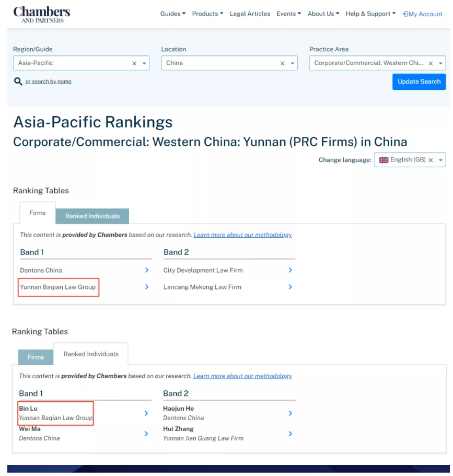Image resolution: width=453 pixels, height=476 pixels.
Task: Open the Practice Area dropdown
Action: (440, 63)
